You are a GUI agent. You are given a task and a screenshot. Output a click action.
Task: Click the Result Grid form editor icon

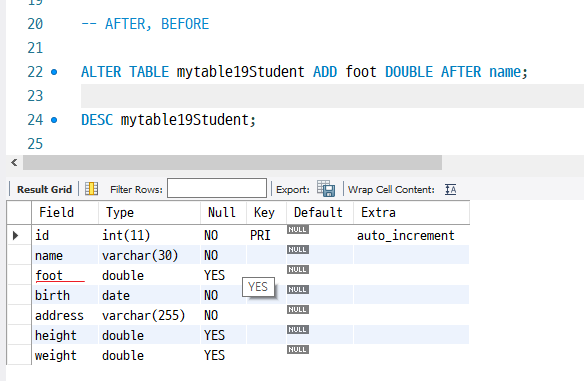92,189
